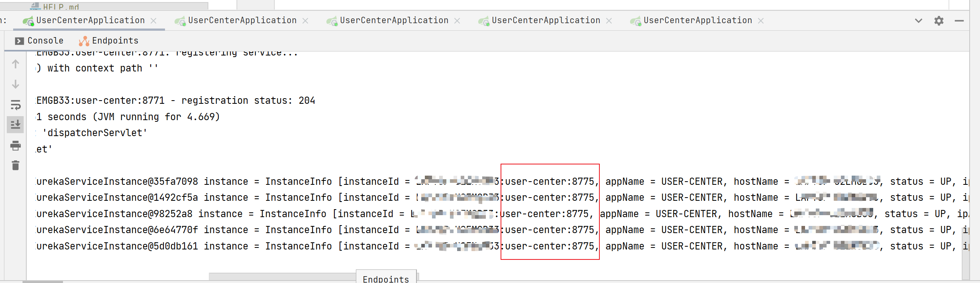Viewport: 980px width, 283px height.
Task: Select the fourth UserCenterApplication run tab
Action: (x=546, y=20)
